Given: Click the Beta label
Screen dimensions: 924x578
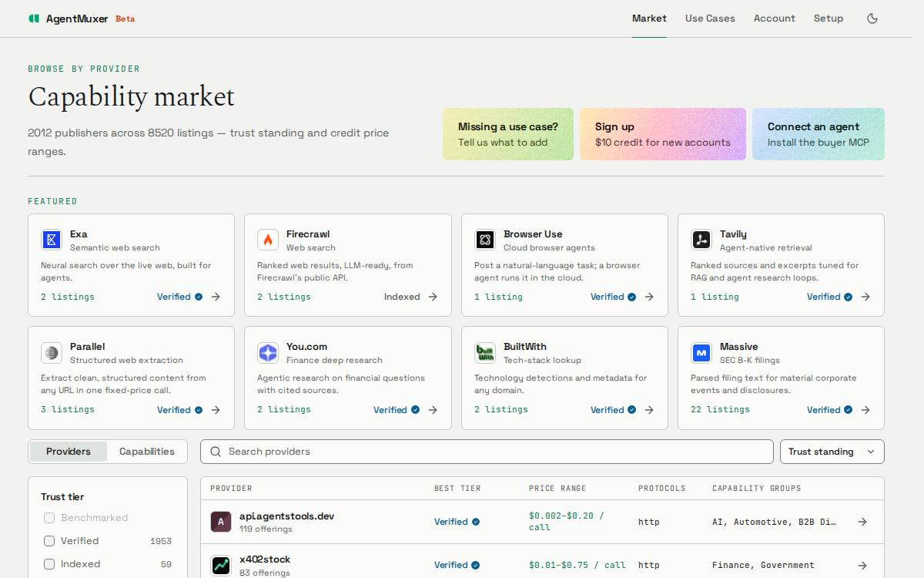Looking at the screenshot, I should tap(125, 18).
